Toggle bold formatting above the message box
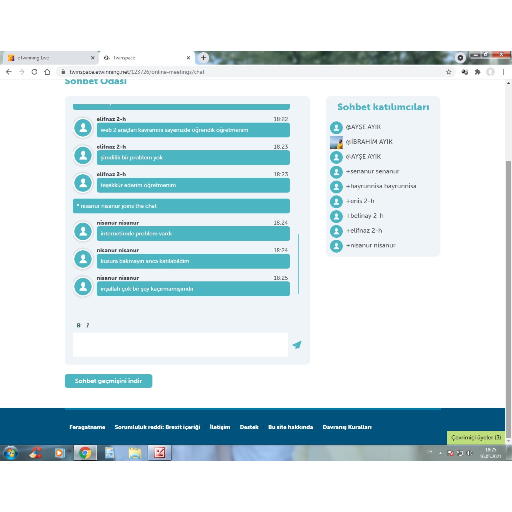512x512 pixels. 78,325
